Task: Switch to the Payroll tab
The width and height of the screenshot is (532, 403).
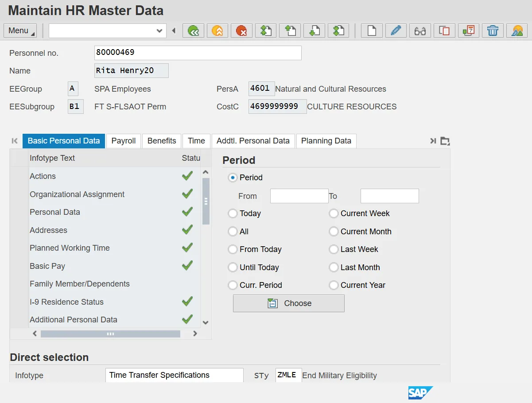Action: pyautogui.click(x=124, y=141)
